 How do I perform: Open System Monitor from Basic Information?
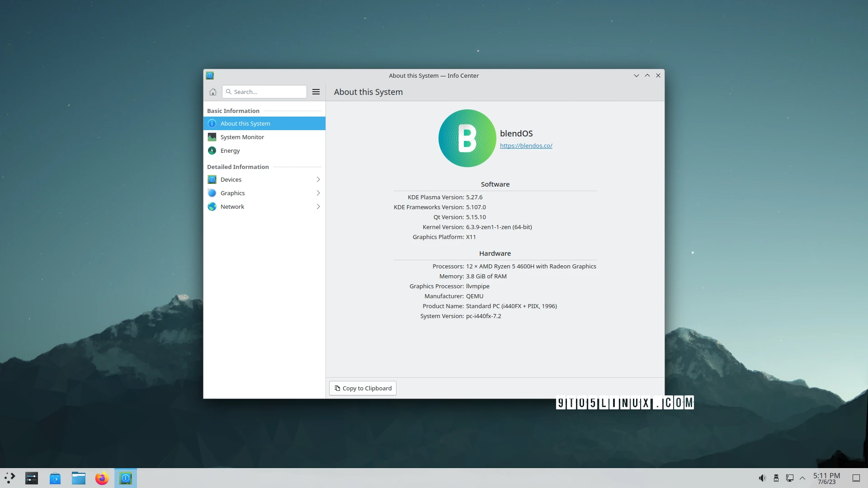pos(242,137)
